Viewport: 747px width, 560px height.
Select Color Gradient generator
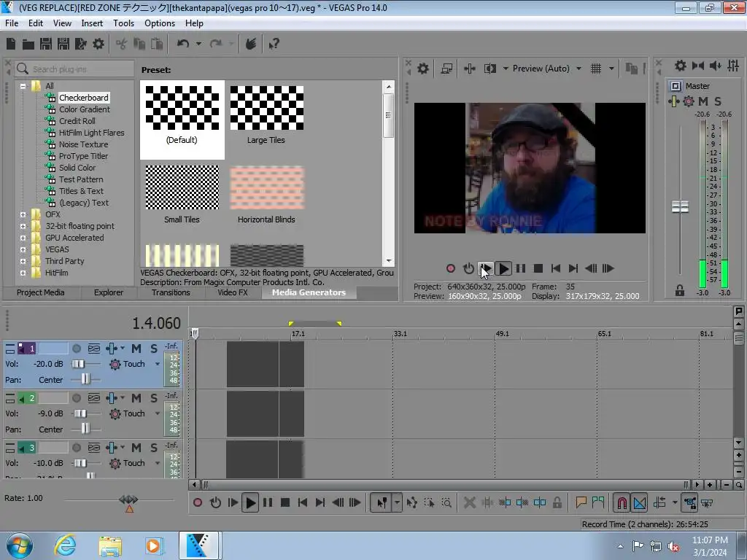click(85, 109)
